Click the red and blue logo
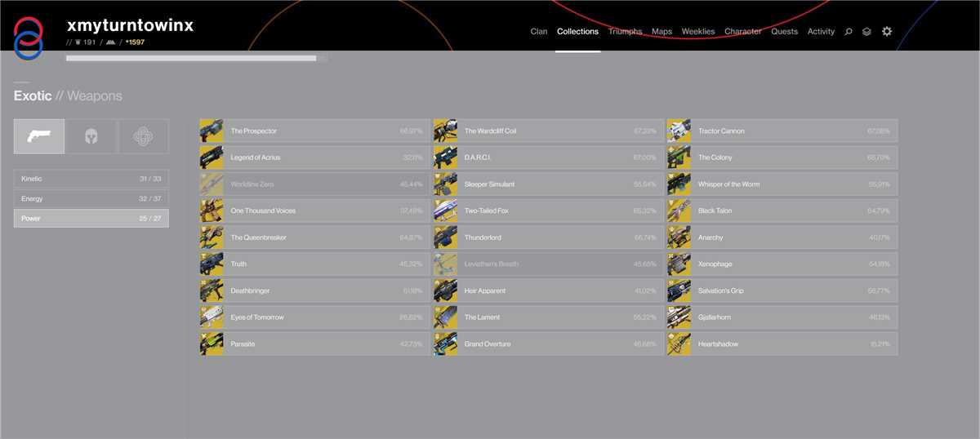Screen dimensions: 980x439 [x=29, y=38]
